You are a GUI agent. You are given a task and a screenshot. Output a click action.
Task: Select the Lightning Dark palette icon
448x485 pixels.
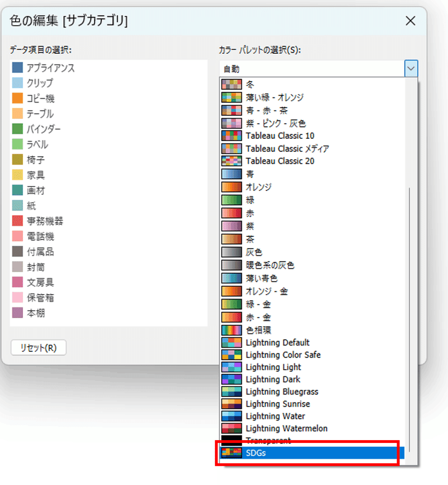pos(231,379)
